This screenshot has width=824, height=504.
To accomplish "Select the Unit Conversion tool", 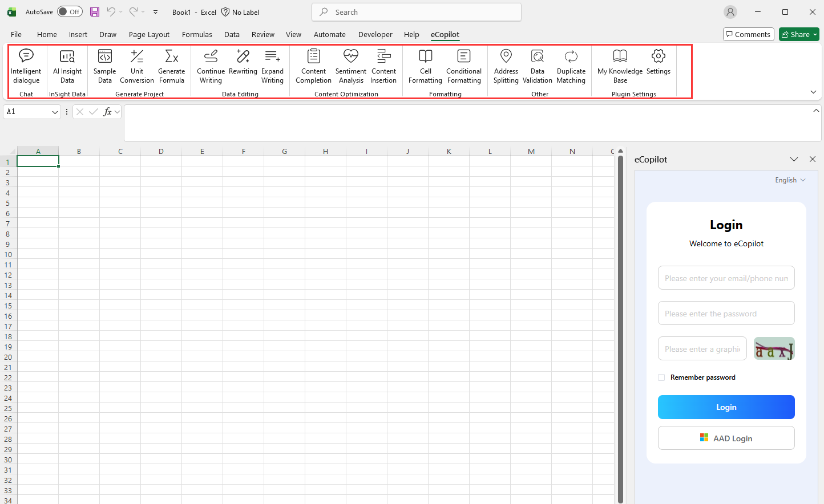I will point(137,66).
